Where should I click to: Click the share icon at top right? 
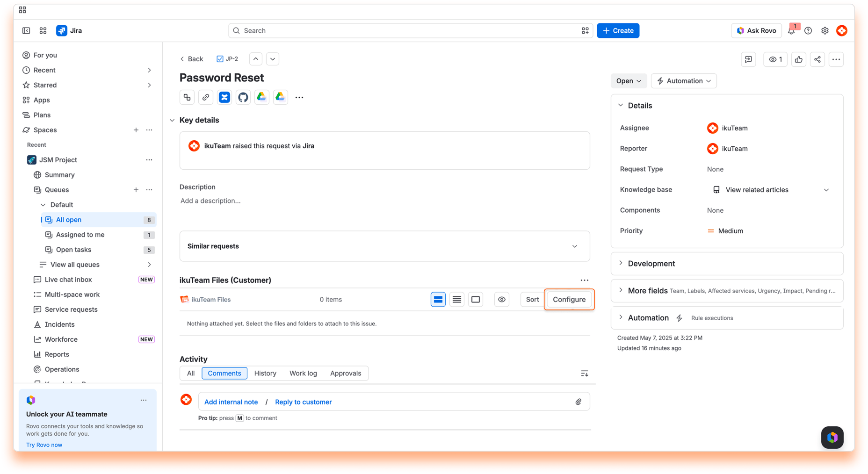[x=817, y=59]
